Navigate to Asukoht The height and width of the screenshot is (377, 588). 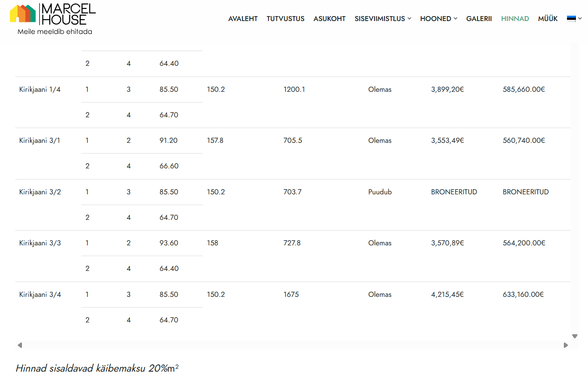click(329, 19)
